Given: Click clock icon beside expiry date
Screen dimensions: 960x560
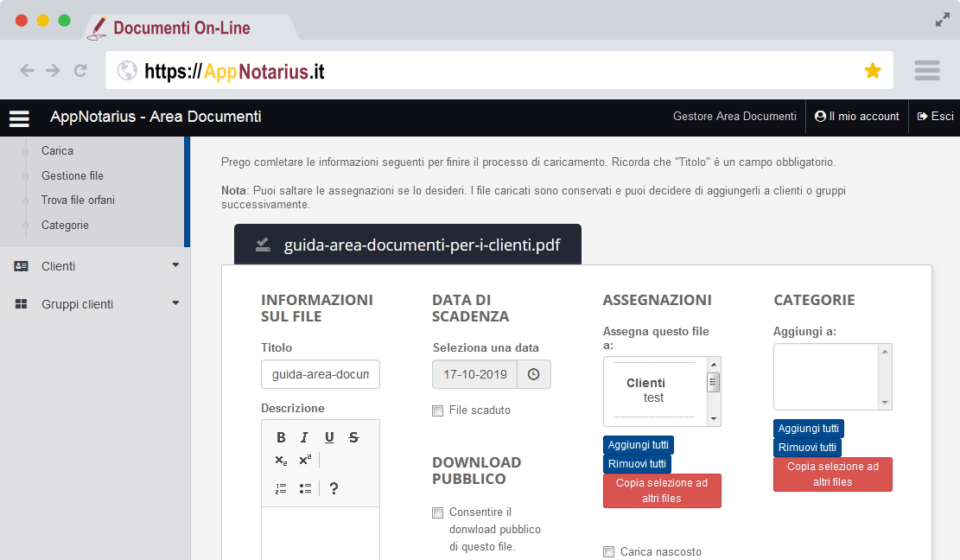Looking at the screenshot, I should (533, 374).
